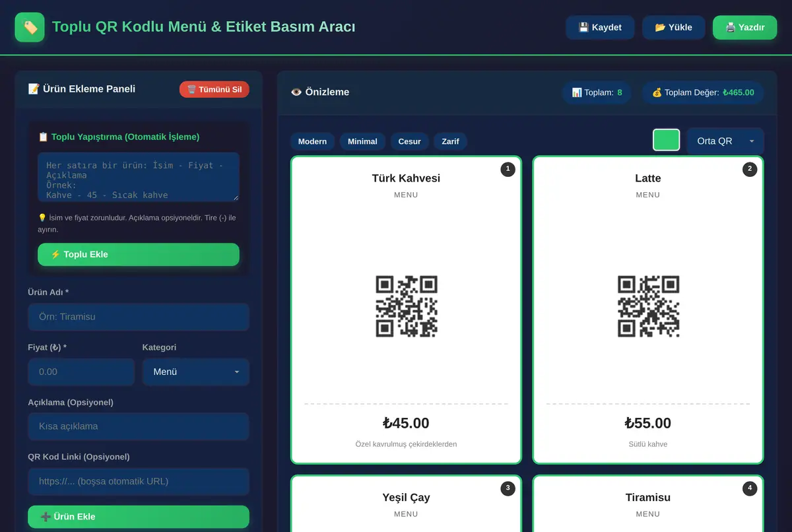The width and height of the screenshot is (792, 532).
Task: Click the Açıklama description input
Action: (x=139, y=426)
